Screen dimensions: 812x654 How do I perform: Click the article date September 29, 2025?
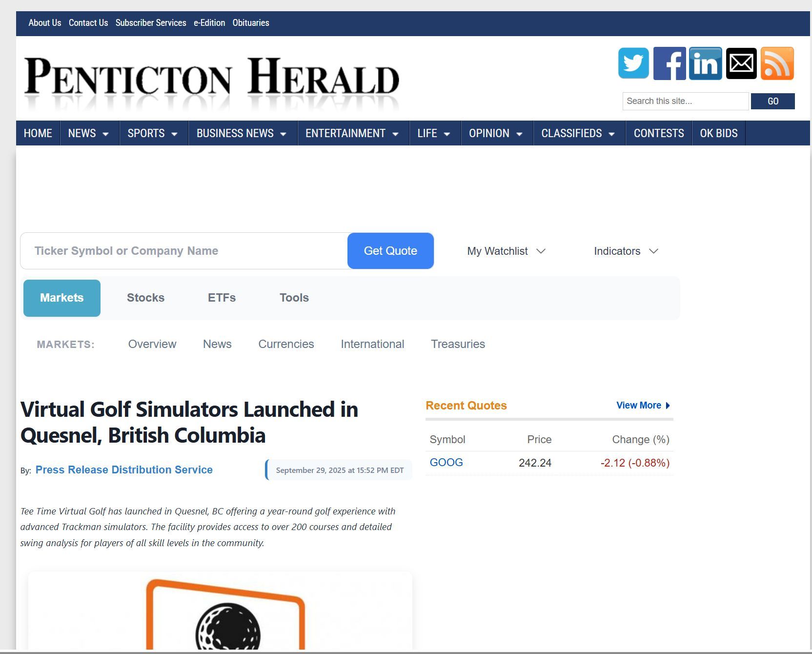tap(340, 470)
